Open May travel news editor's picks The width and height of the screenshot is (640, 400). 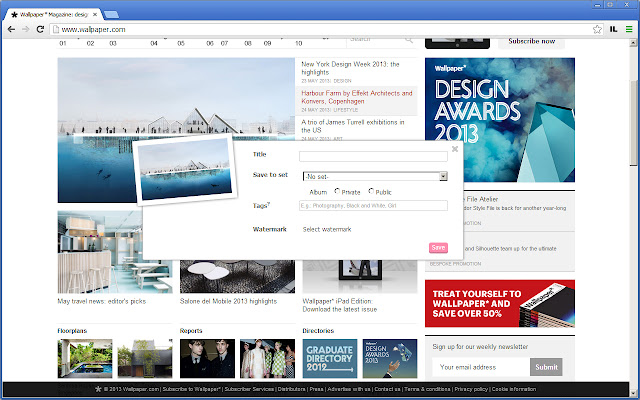[x=102, y=301]
